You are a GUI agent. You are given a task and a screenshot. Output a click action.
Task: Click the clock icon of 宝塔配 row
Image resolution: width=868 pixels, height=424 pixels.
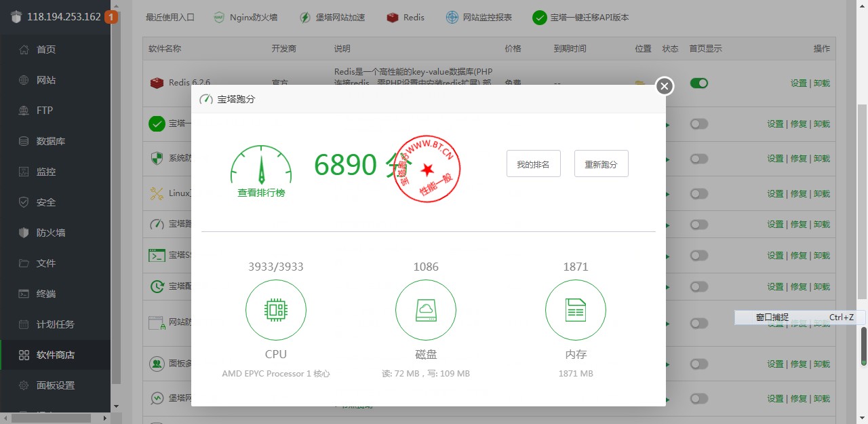(x=157, y=286)
